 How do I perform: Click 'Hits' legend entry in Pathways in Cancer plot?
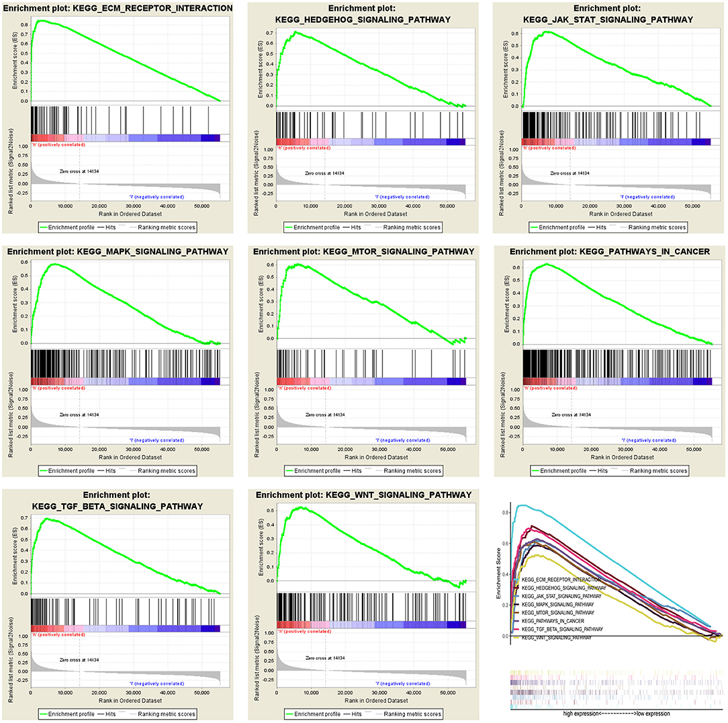pos(599,471)
